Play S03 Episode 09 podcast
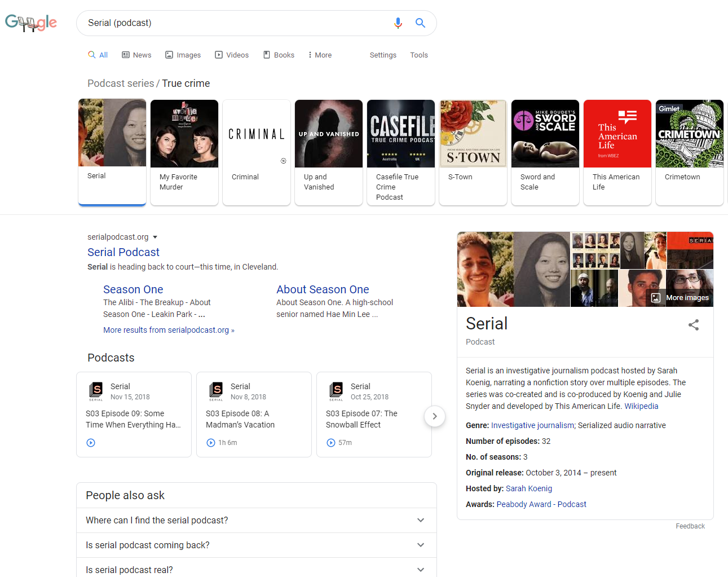 pyautogui.click(x=91, y=443)
